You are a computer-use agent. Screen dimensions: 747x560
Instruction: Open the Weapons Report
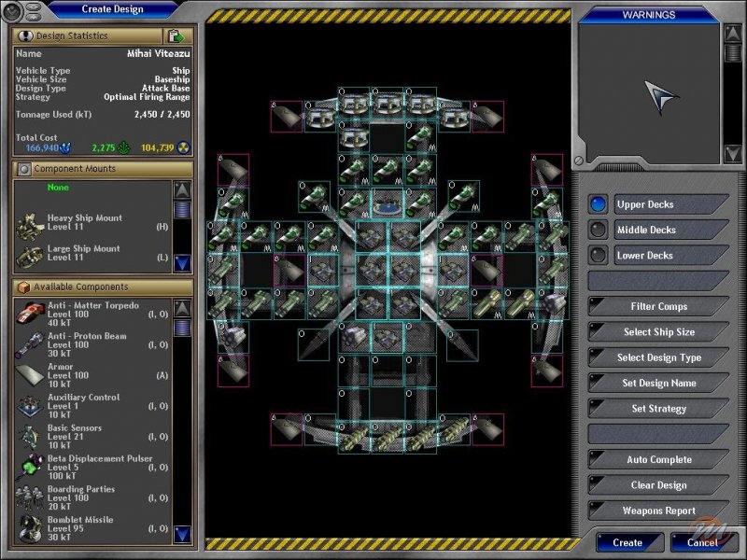(x=657, y=511)
